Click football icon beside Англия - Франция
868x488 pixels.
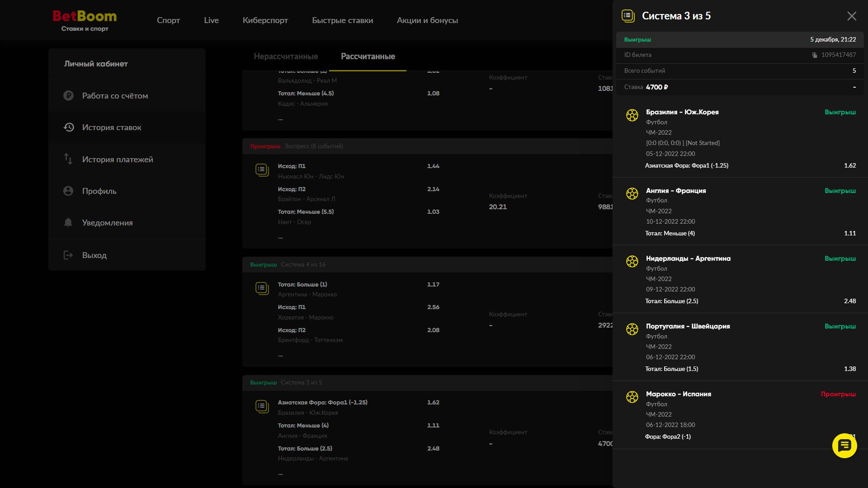[632, 194]
